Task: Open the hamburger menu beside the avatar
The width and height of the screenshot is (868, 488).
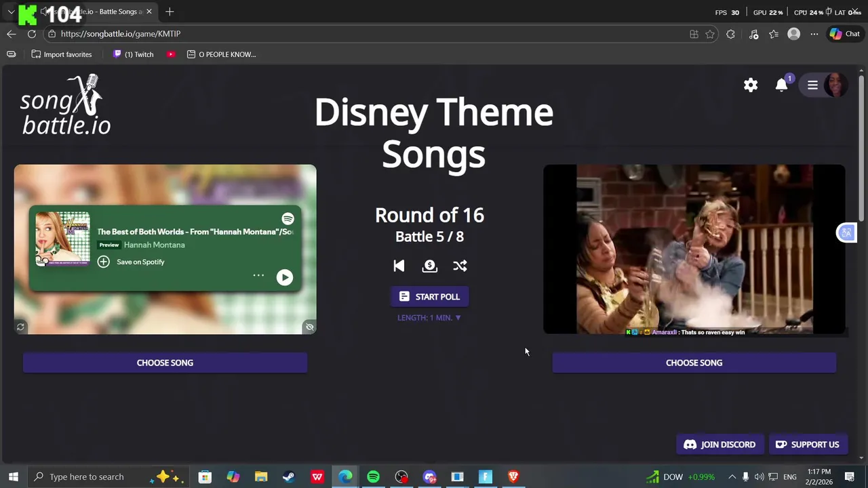Action: point(812,85)
